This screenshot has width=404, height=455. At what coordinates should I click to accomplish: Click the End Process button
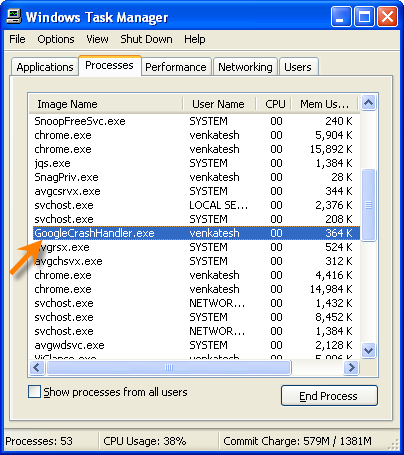pyautogui.click(x=329, y=396)
